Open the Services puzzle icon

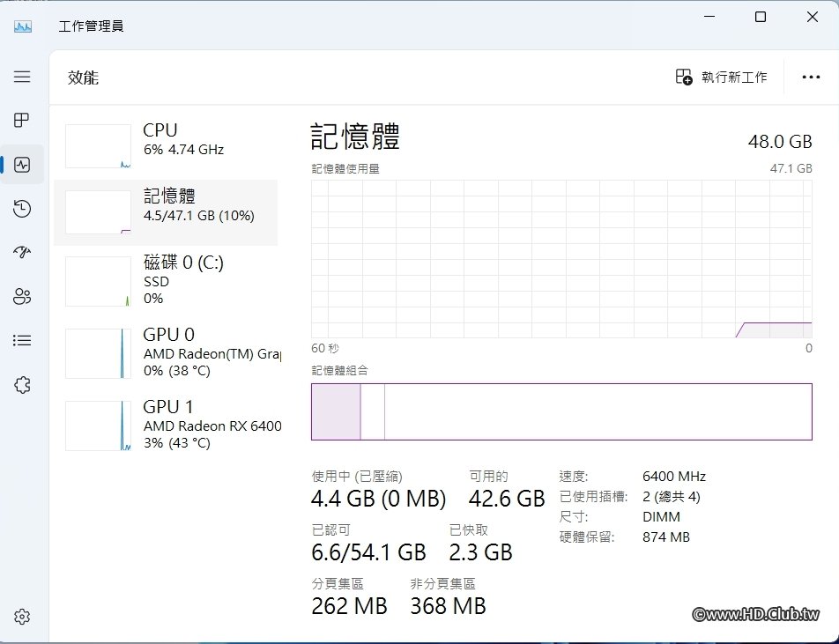(22, 384)
